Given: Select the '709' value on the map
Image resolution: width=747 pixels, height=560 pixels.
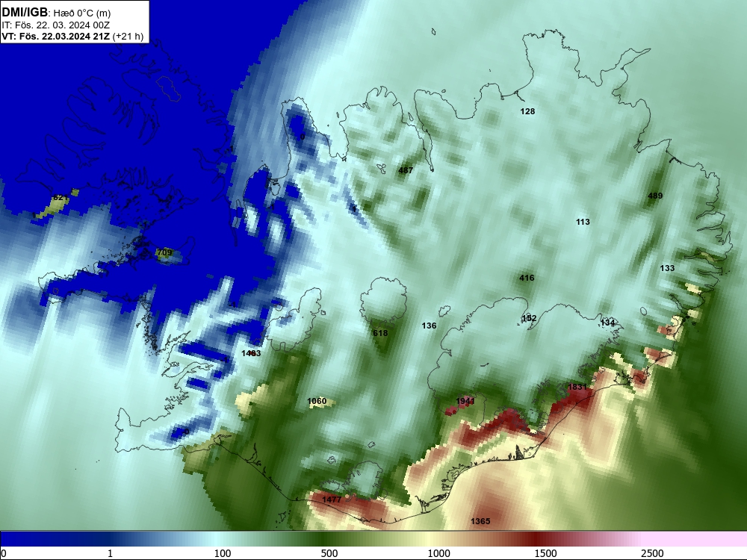Looking at the screenshot, I should pos(164,252).
